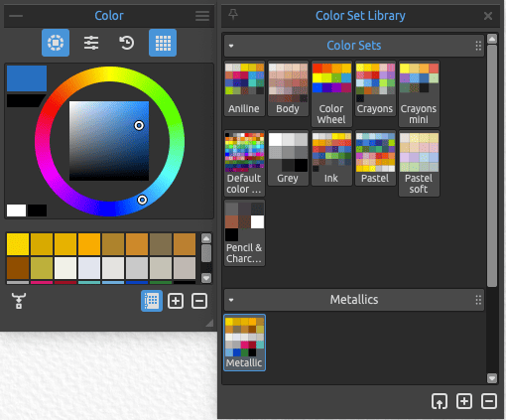
Task: Toggle the color set grid view
Action: click(x=163, y=43)
